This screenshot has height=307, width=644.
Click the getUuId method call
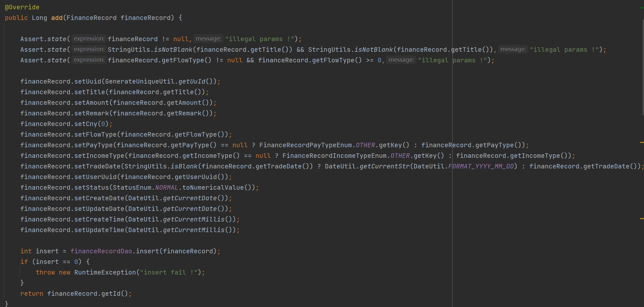click(192, 81)
